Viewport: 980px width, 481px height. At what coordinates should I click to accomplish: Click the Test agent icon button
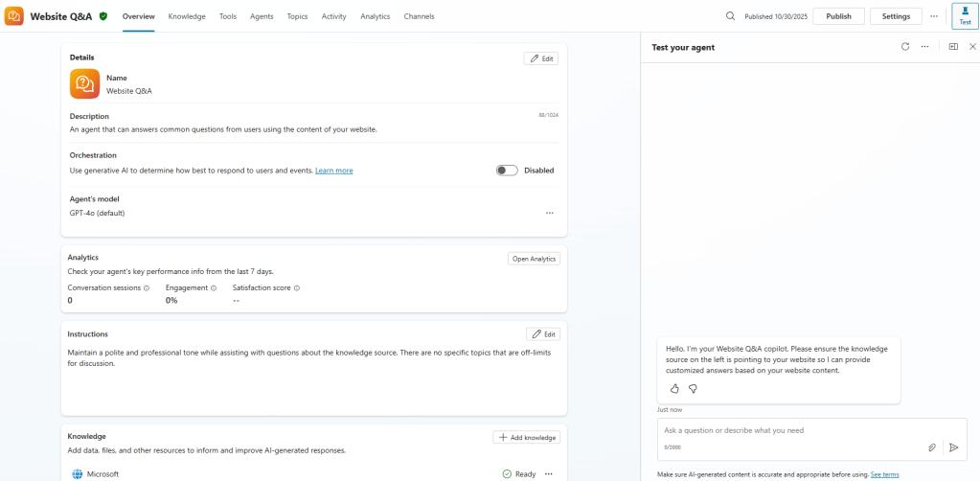[x=965, y=16]
